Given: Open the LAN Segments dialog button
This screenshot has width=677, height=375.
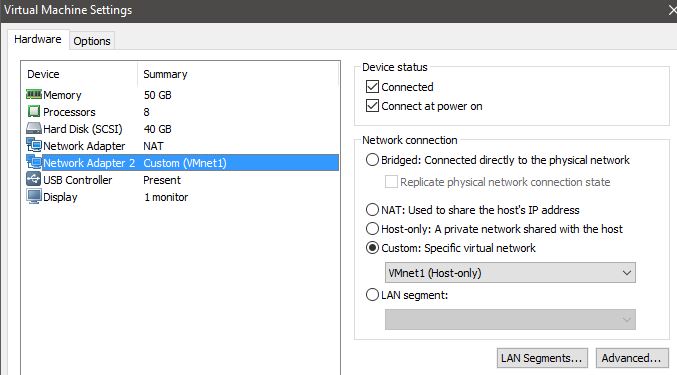Looking at the screenshot, I should (542, 358).
